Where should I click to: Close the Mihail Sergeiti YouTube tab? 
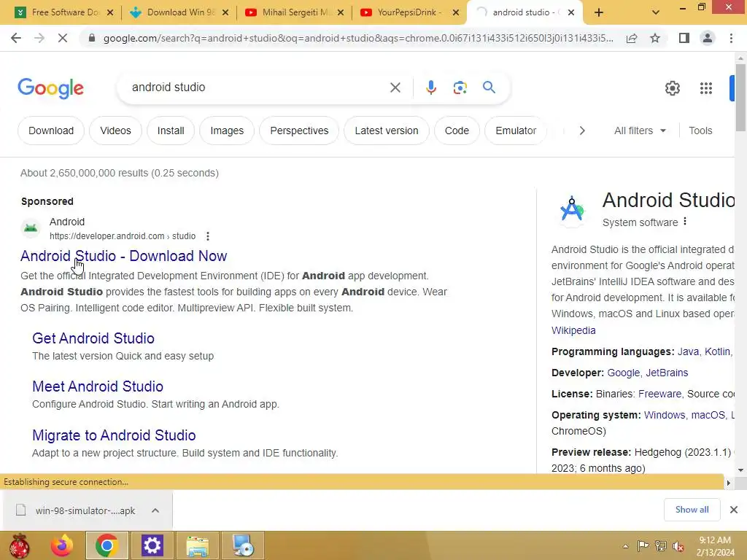(341, 13)
